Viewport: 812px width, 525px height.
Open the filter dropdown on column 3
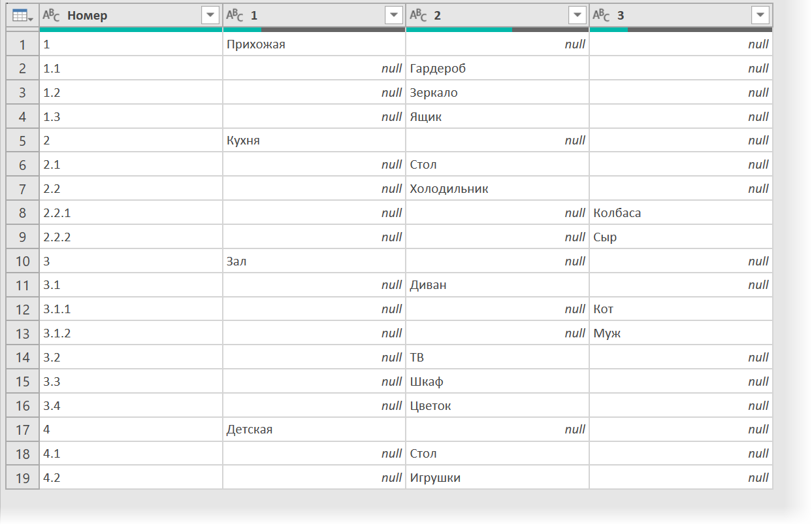pyautogui.click(x=760, y=16)
